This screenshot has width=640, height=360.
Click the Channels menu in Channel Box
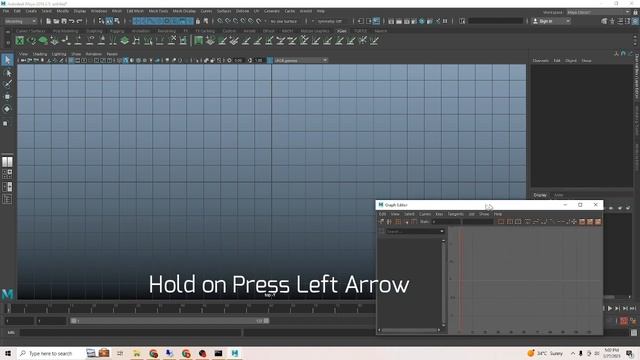(540, 60)
